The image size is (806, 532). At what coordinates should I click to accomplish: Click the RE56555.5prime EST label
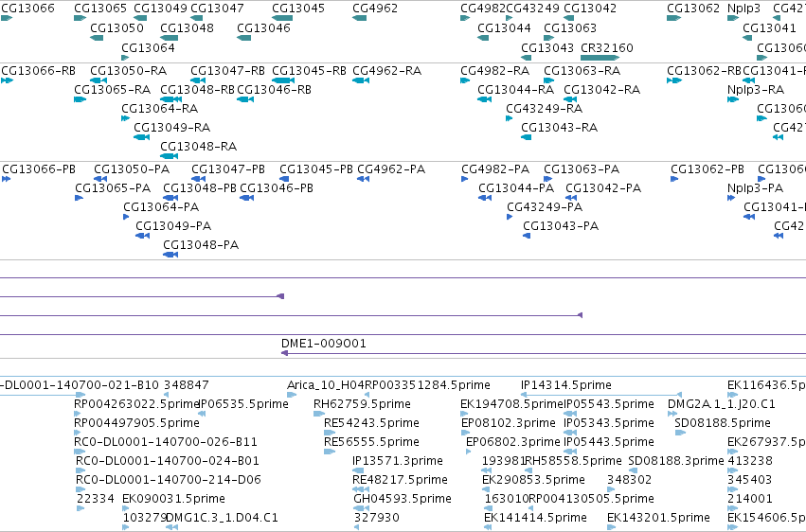[x=371, y=442]
